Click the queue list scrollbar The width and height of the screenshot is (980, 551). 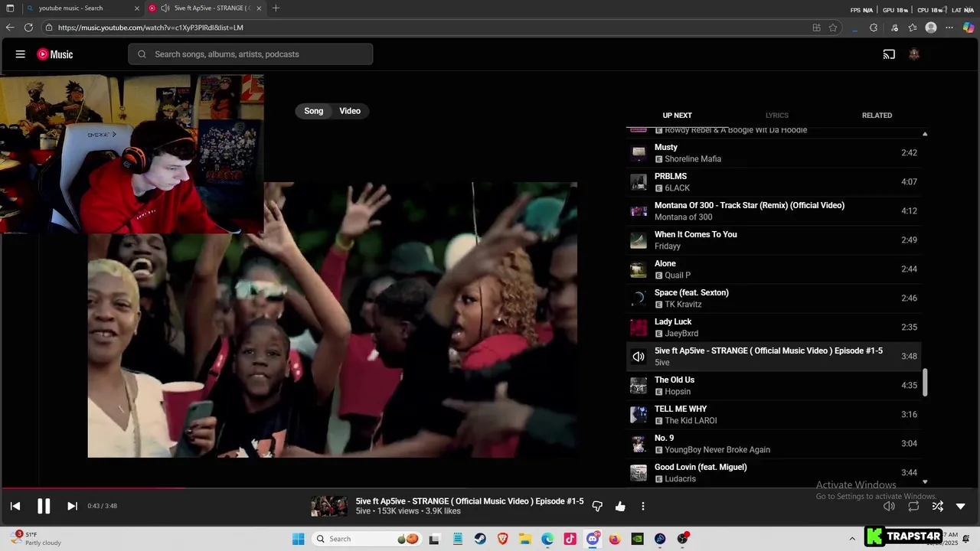[x=925, y=382]
